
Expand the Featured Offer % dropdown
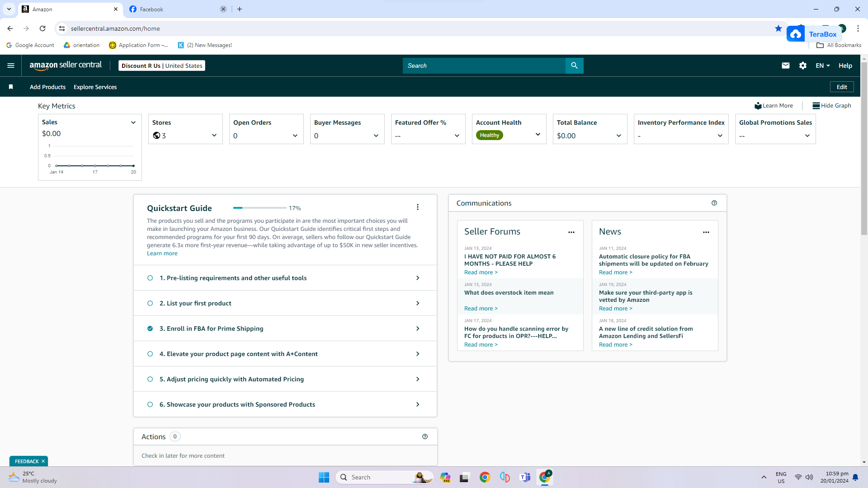tap(457, 136)
